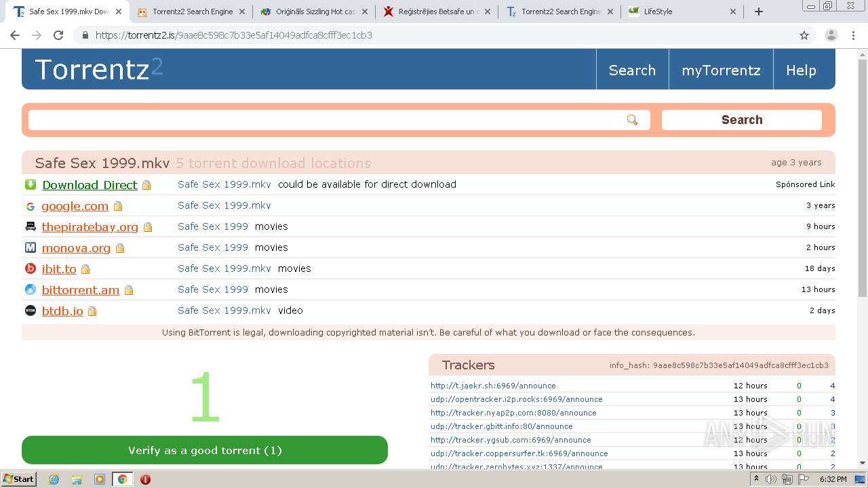This screenshot has height=488, width=868.
Task: Switch to the Oriģināls Sizzling Hot tab
Action: pyautogui.click(x=315, y=12)
